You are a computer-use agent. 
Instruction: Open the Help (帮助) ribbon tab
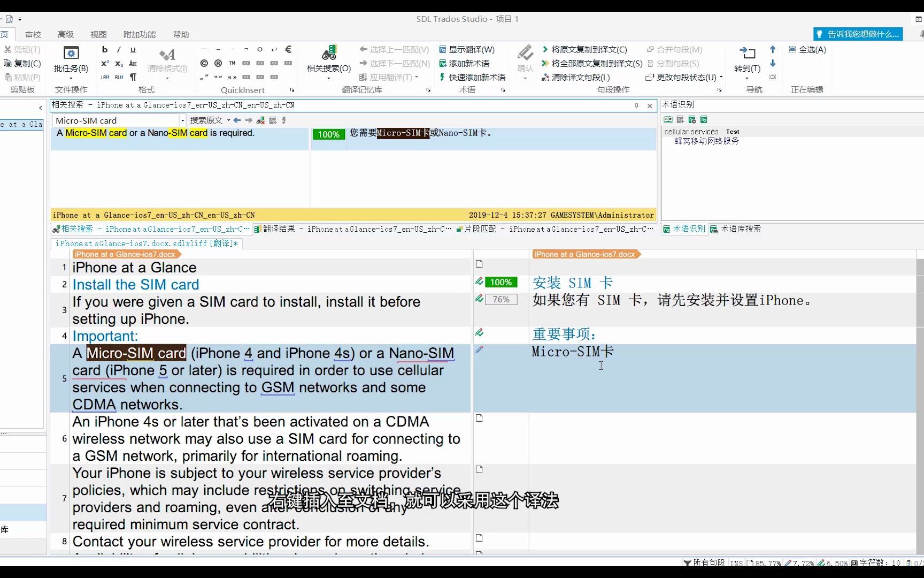pyautogui.click(x=181, y=34)
